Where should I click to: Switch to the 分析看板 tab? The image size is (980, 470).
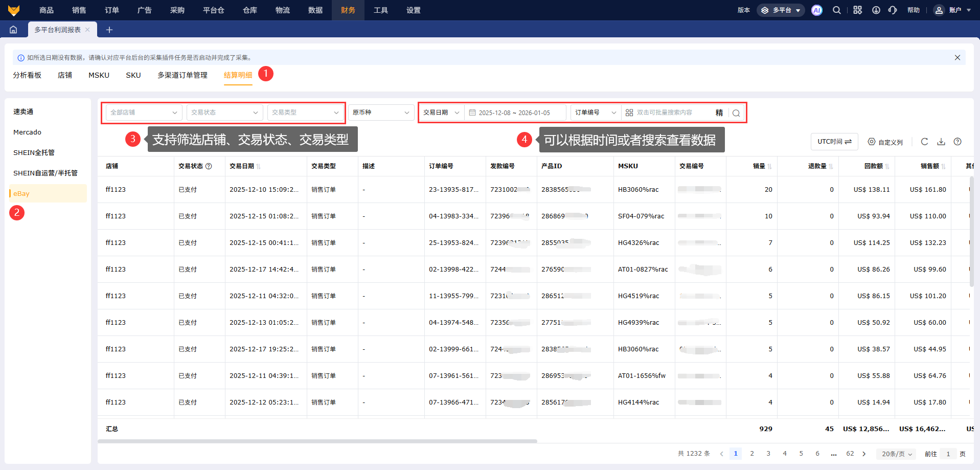(x=27, y=75)
